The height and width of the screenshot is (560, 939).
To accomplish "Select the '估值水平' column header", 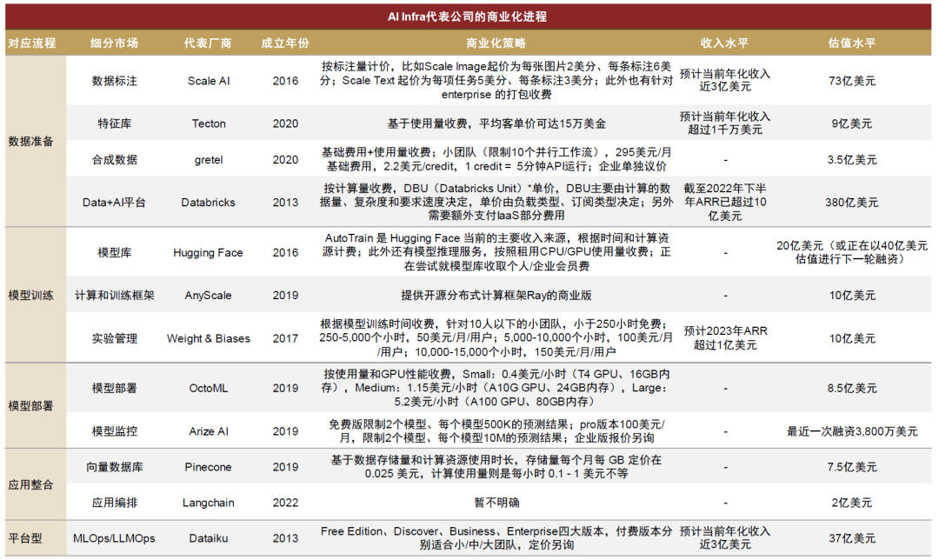I will pyautogui.click(x=851, y=43).
